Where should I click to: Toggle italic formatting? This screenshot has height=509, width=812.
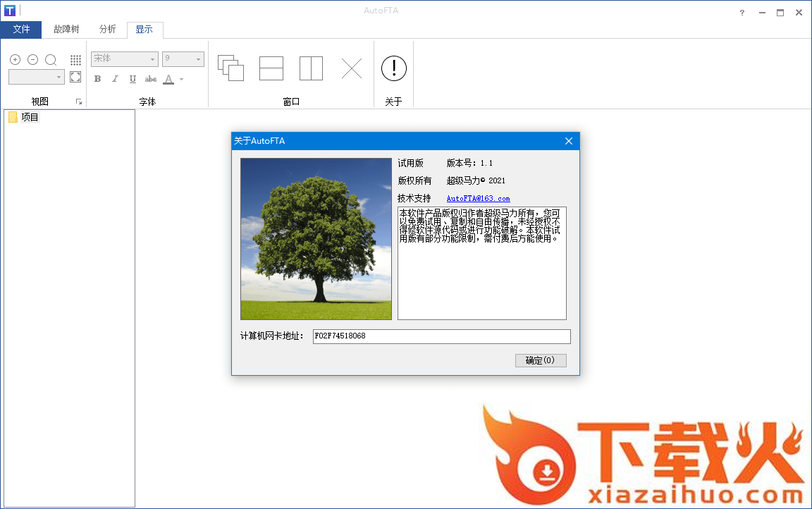(115, 79)
